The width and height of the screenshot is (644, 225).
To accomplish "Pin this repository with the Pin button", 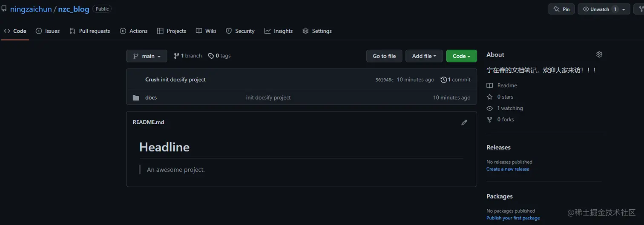I will pyautogui.click(x=561, y=9).
